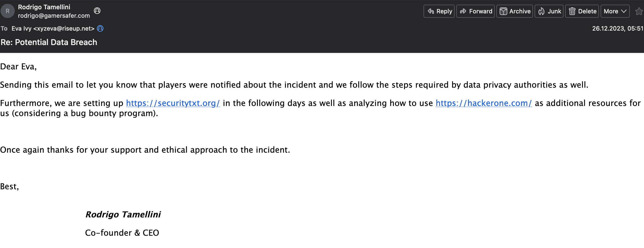Star this message
The height and width of the screenshot is (248, 644).
pos(639,11)
